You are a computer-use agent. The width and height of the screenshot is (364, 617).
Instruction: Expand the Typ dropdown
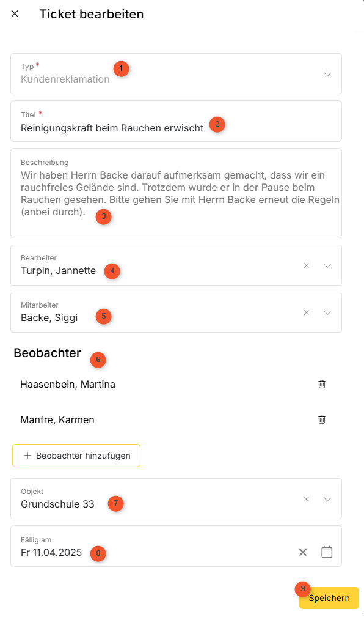(327, 75)
